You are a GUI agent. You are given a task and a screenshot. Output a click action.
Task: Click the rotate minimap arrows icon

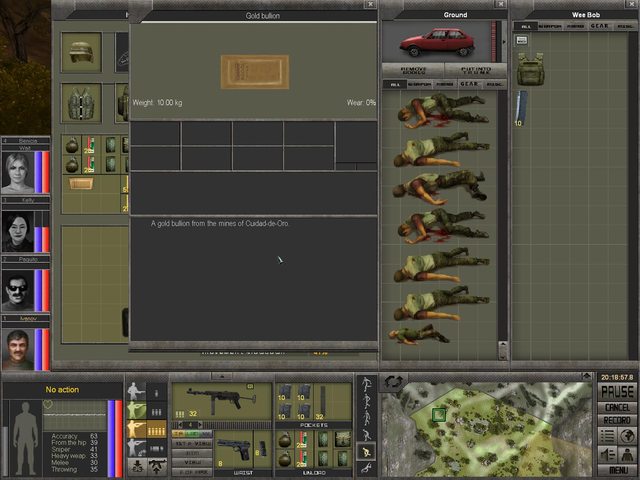click(x=393, y=382)
